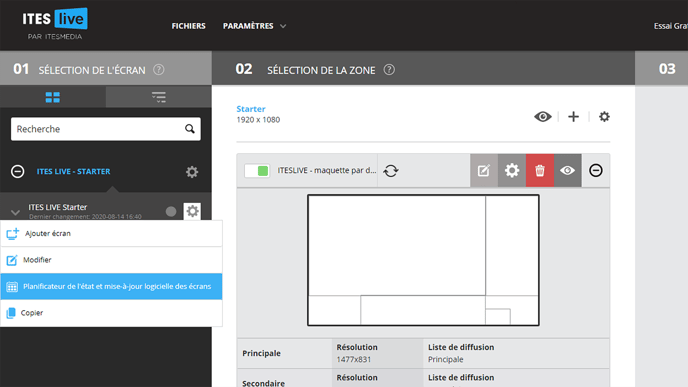This screenshot has height=387, width=688.
Task: Open settings gear for ITES LIVE - STARTER group
Action: pos(192,172)
